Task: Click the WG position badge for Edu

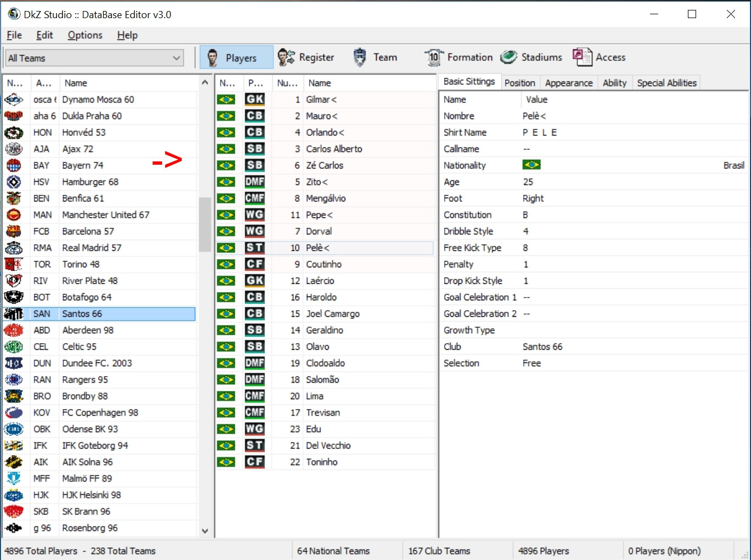Action: pyautogui.click(x=255, y=429)
